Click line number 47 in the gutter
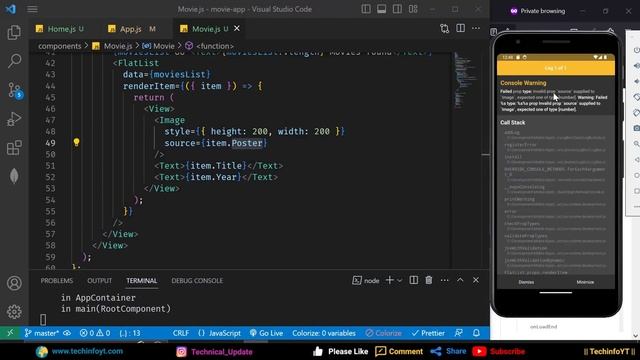640x360 pixels. [50, 120]
